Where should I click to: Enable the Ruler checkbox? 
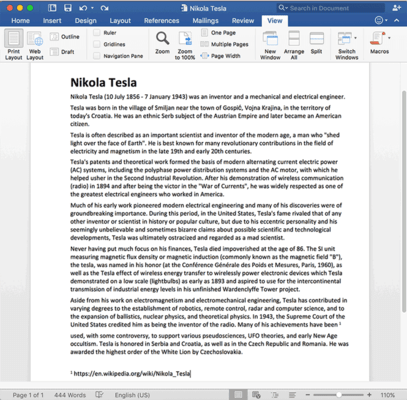click(x=97, y=33)
